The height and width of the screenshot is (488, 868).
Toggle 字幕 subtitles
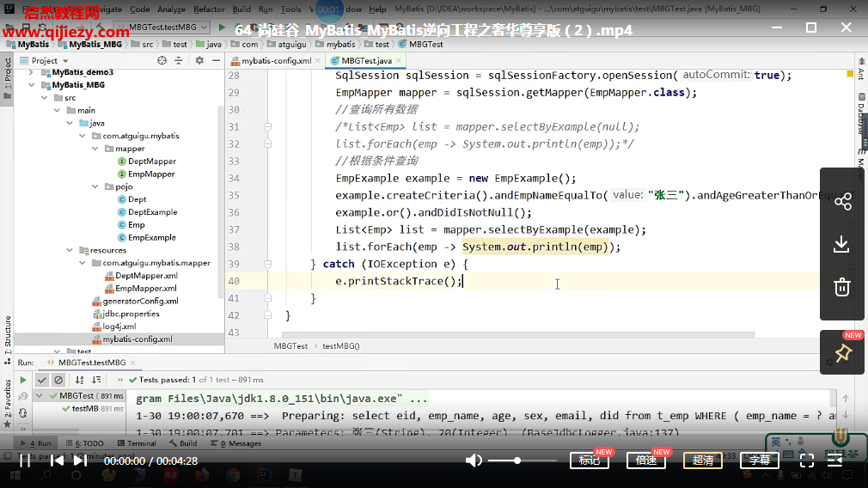(x=760, y=461)
